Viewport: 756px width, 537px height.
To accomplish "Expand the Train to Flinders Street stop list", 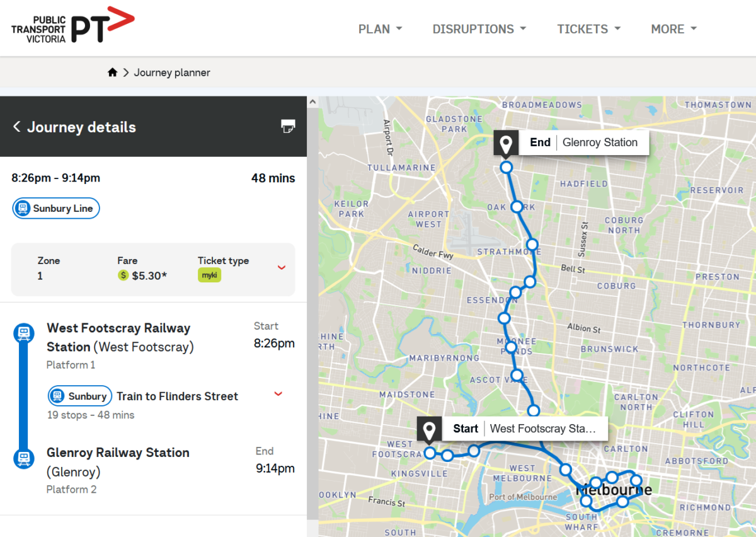I will point(278,393).
